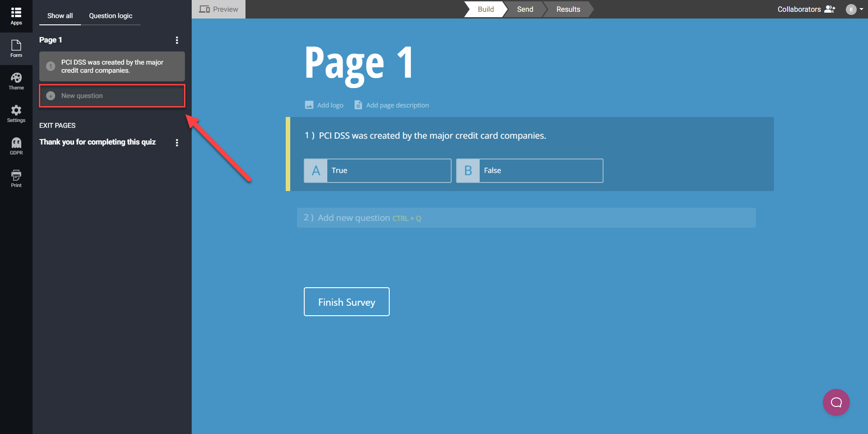The width and height of the screenshot is (868, 434).
Task: Click the plus icon beside New question
Action: 51,96
